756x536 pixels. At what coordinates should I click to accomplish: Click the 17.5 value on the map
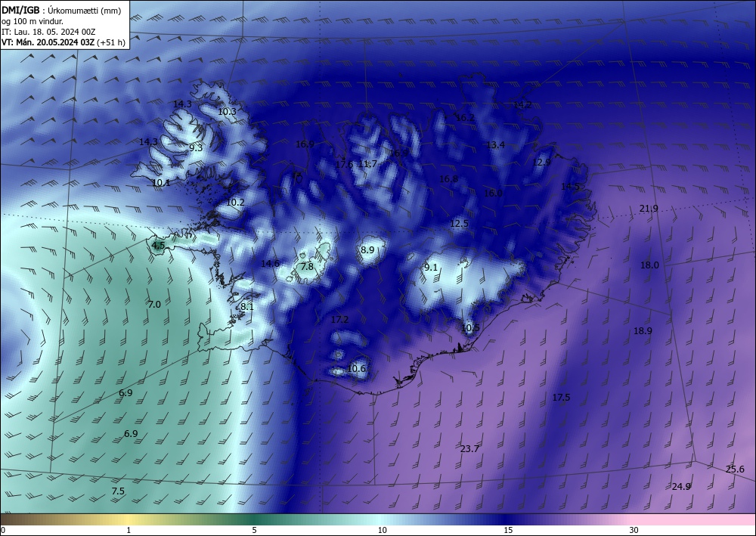[x=561, y=397]
